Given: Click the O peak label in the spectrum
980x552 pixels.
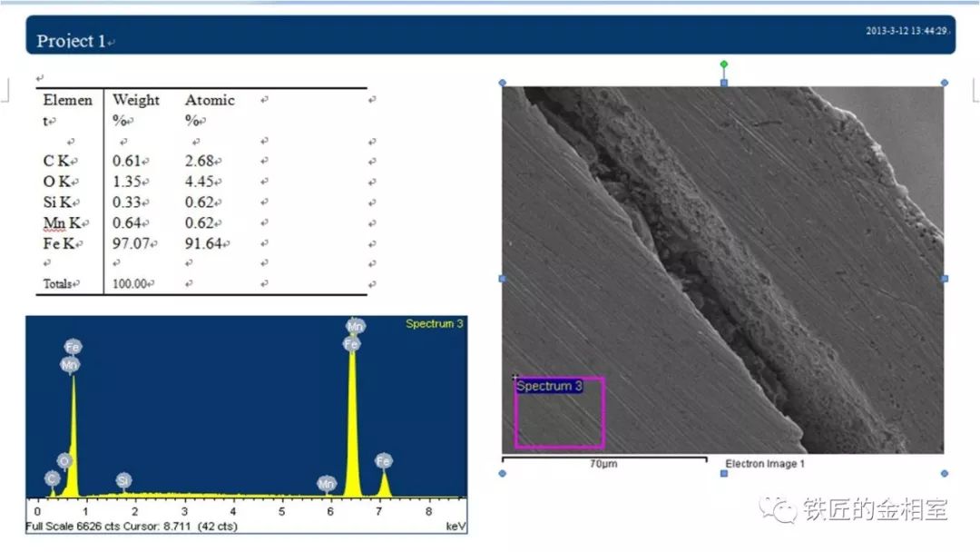Looking at the screenshot, I should click(x=64, y=461).
